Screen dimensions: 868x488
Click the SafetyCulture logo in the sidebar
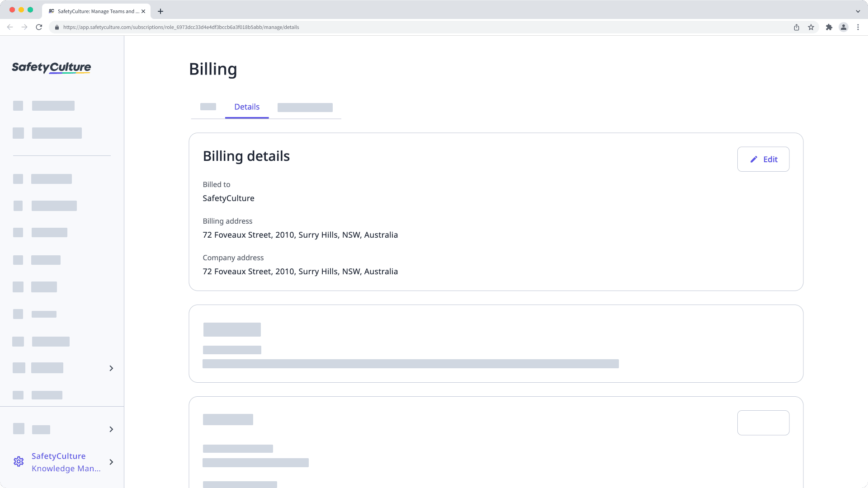[51, 68]
